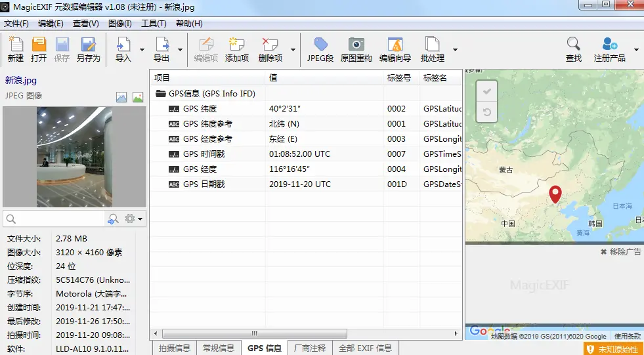Open the 文件(F) menu
Viewport: 644px width, 355px height.
16,24
